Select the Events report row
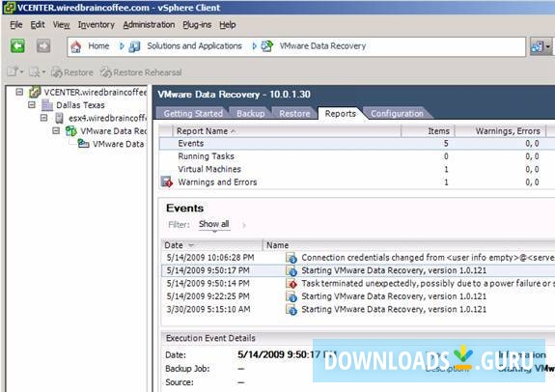 357,144
